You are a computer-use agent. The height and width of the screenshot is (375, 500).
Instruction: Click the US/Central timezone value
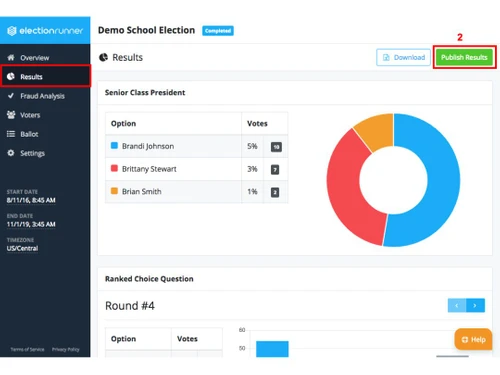click(22, 248)
